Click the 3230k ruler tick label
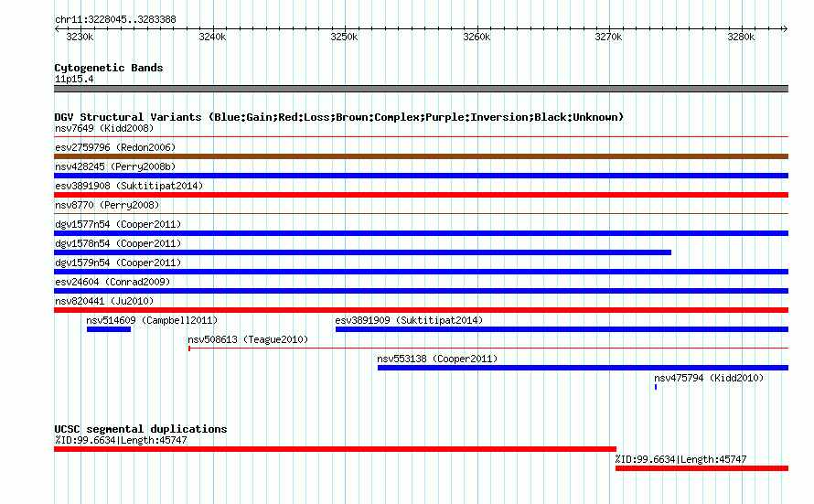The width and height of the screenshot is (814, 504). click(x=80, y=37)
